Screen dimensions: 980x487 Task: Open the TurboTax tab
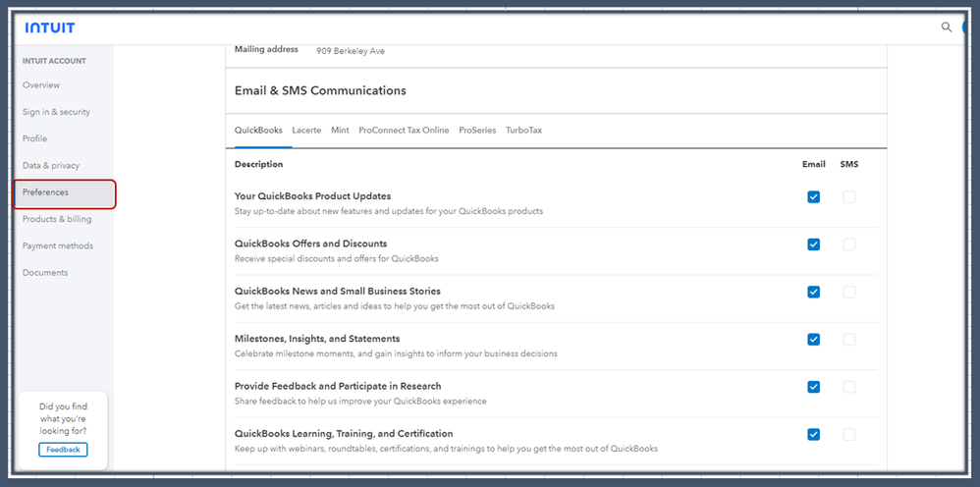point(523,131)
